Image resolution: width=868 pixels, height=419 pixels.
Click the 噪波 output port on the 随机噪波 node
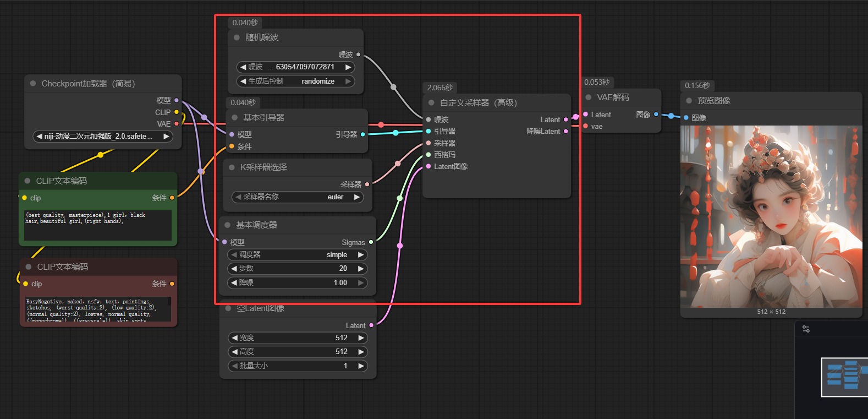(x=359, y=55)
